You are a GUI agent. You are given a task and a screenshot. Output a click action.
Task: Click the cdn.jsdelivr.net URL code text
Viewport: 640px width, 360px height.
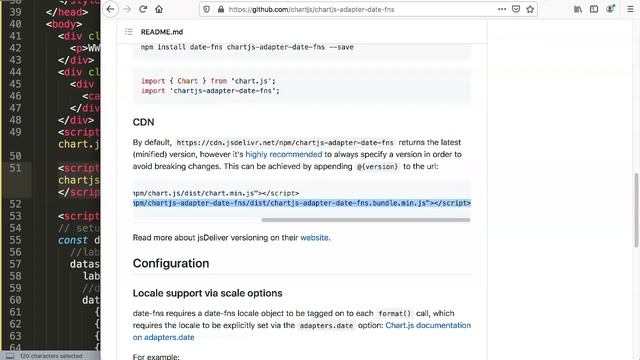(285, 142)
